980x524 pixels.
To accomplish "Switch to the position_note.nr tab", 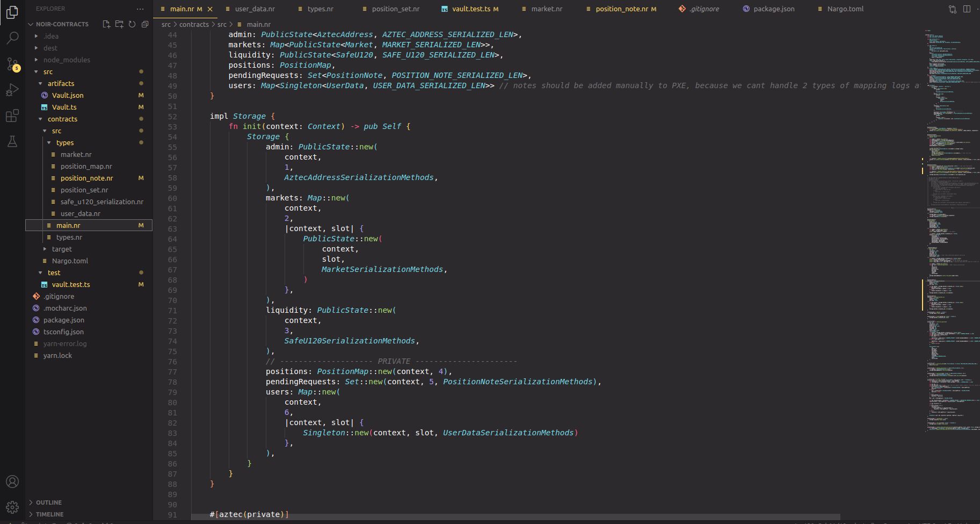I will pos(622,9).
